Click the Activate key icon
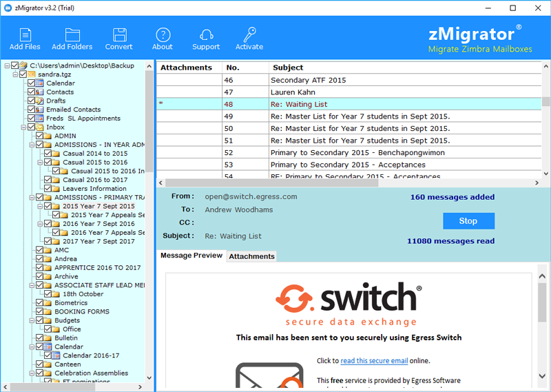The image size is (551, 392). click(x=250, y=34)
